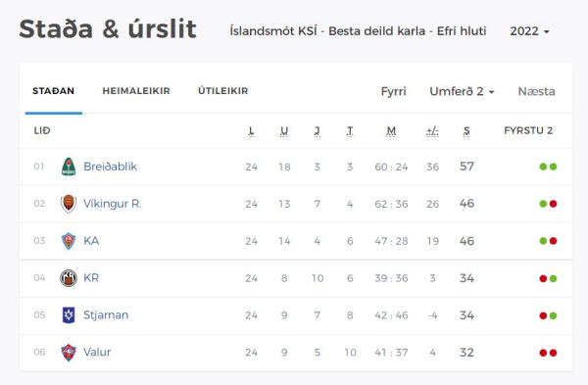Switch to the Heimaleikir tab
Viewport: 588px width, 385px height.
click(136, 91)
